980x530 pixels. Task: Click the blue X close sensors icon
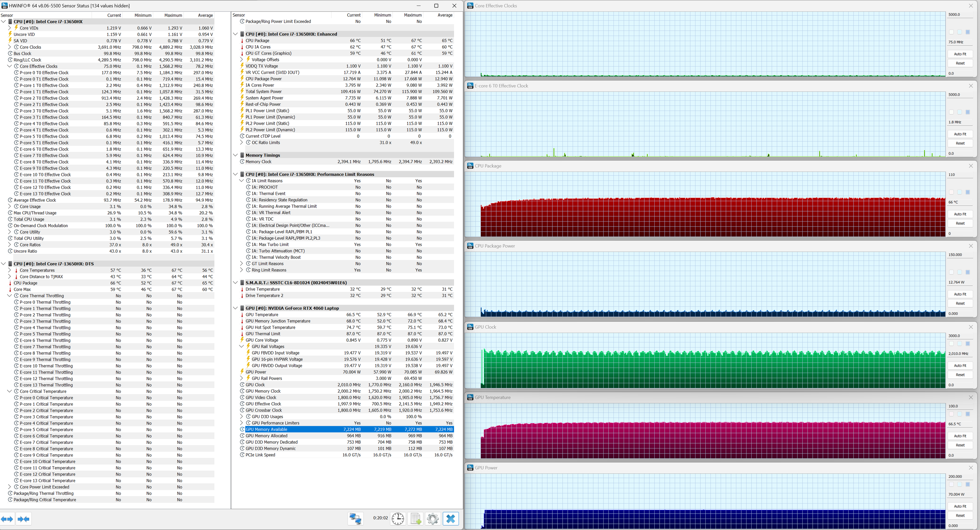[451, 519]
